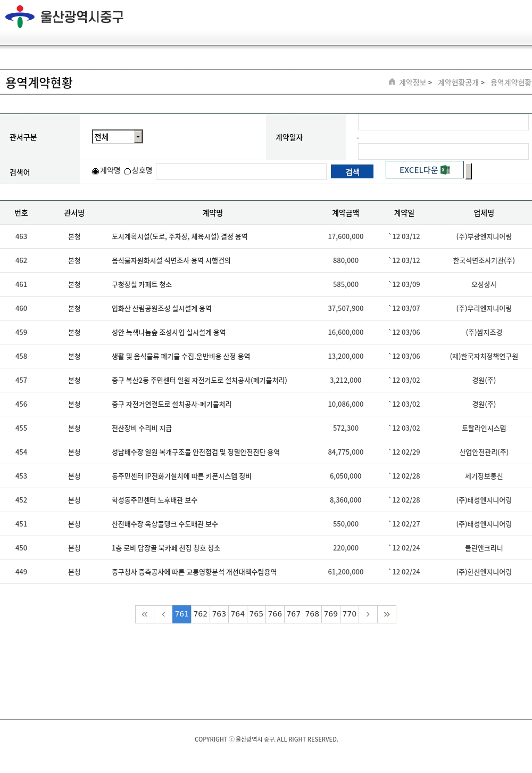Open 계약현황공개 in the breadcrumb
This screenshot has width=532, height=773.
[x=458, y=83]
